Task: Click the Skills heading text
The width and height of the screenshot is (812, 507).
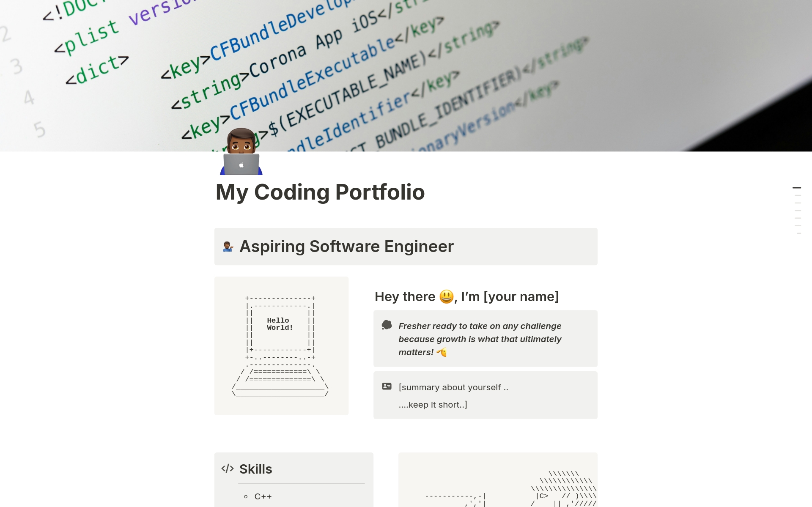Action: coord(255,469)
